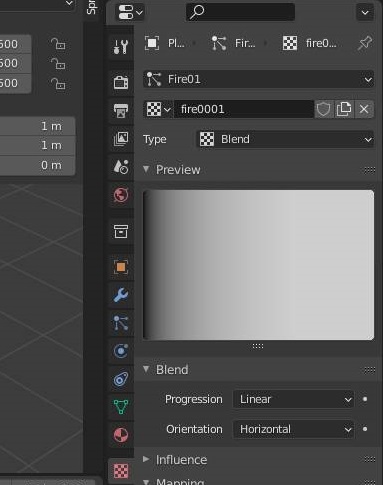The width and height of the screenshot is (383, 485).
Task: Toggle the first axis lock icon
Action: tap(58, 44)
